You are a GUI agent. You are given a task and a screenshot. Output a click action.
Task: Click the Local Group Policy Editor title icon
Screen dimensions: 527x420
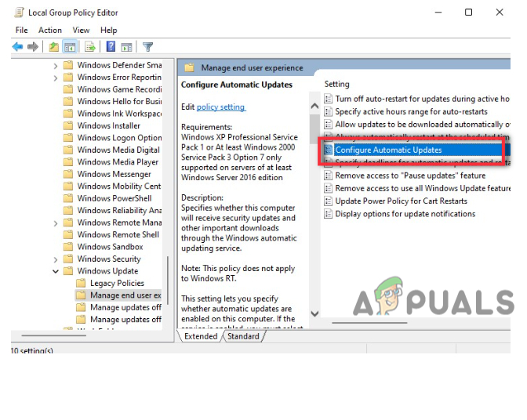19,13
